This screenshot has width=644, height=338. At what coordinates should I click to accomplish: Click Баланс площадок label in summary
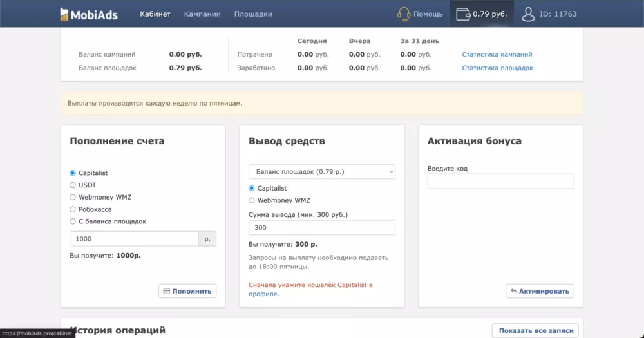click(107, 68)
